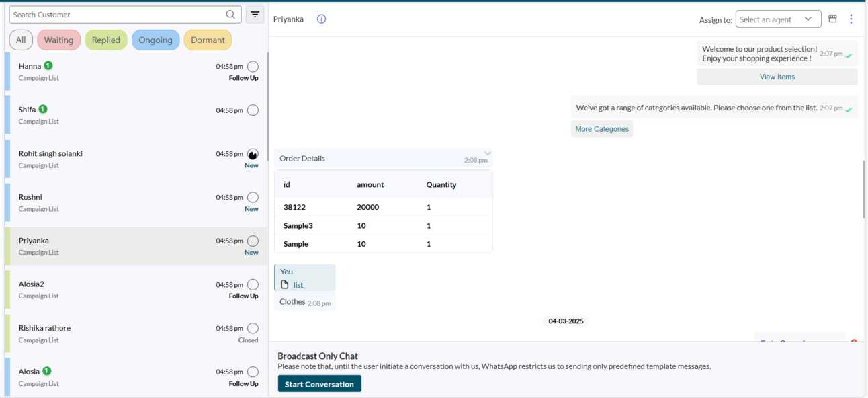This screenshot has height=398, width=868.
Task: Show Priyanka's contact info icon
Action: tap(321, 19)
